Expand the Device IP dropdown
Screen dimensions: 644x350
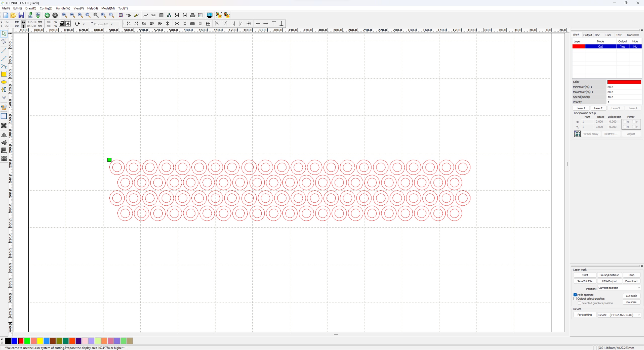tap(619, 315)
